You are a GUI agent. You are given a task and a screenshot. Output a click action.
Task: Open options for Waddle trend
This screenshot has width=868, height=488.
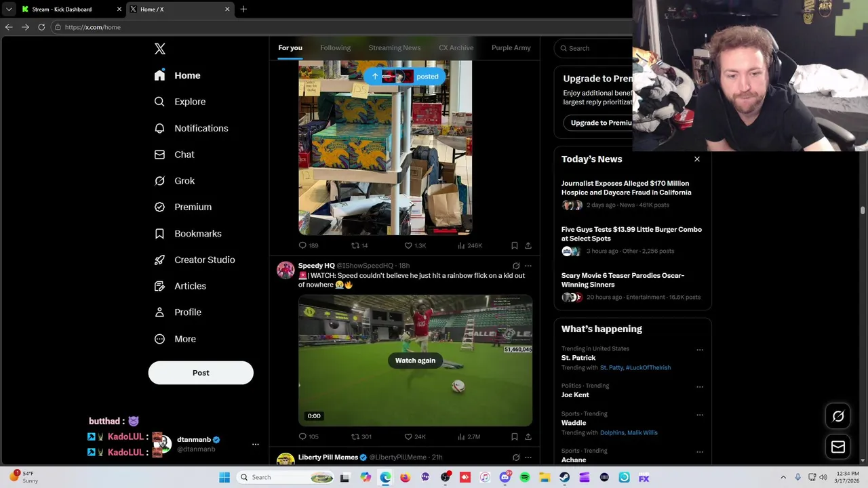[700, 415]
